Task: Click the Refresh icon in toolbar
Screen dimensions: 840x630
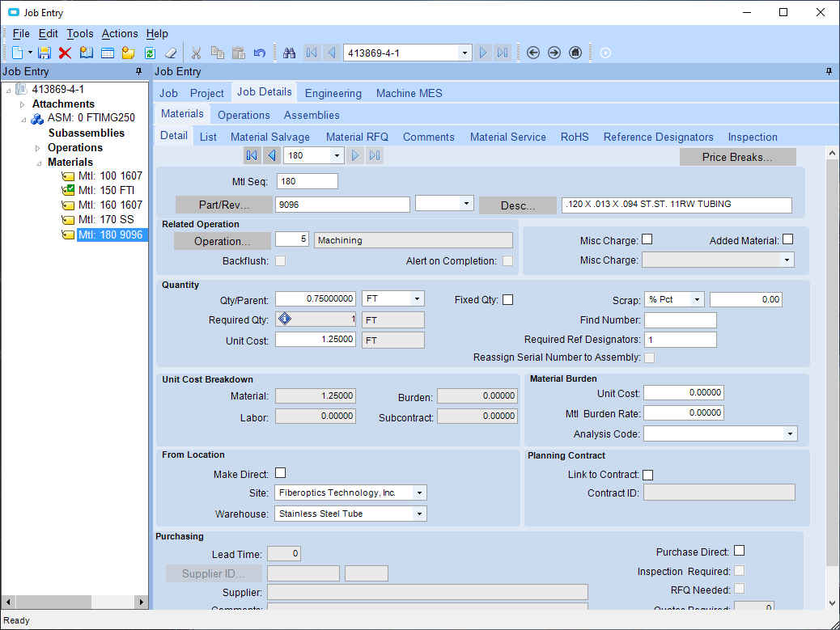Action: click(150, 53)
